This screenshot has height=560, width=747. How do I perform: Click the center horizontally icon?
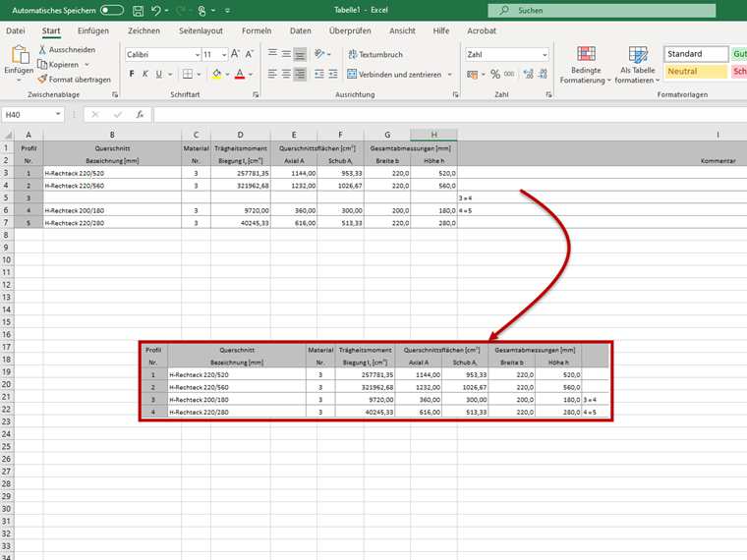[286, 74]
